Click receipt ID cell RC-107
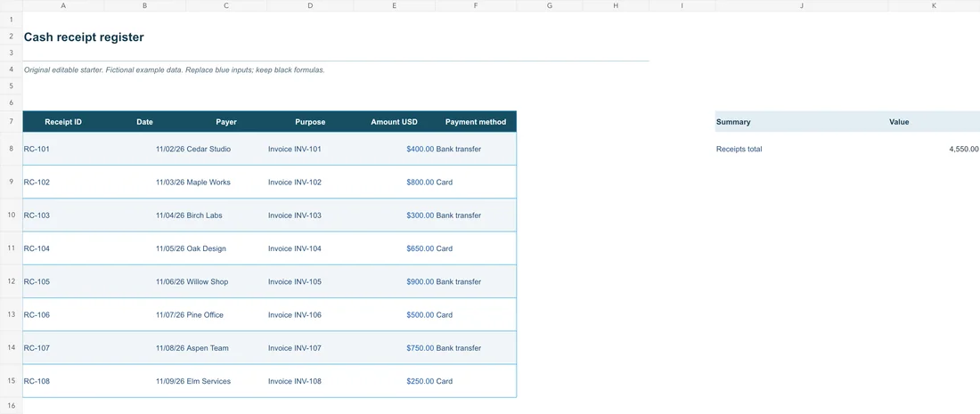 (63, 348)
